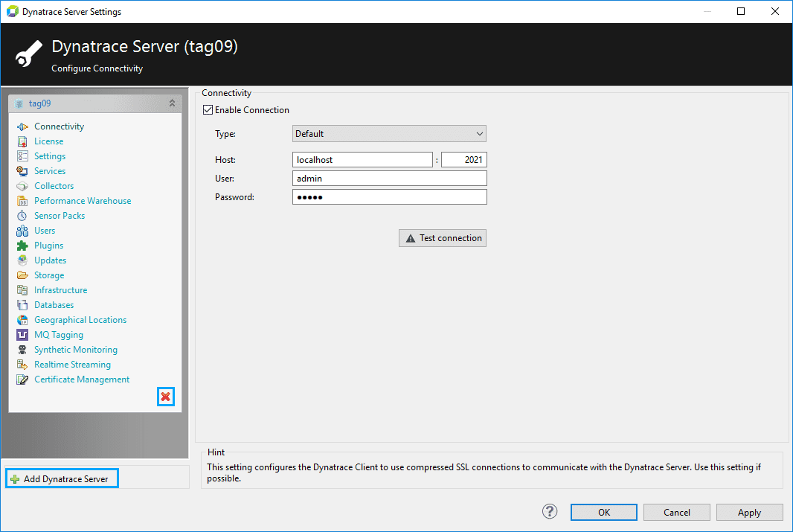Click the License icon in the sidebar
793x532 pixels.
click(x=22, y=141)
